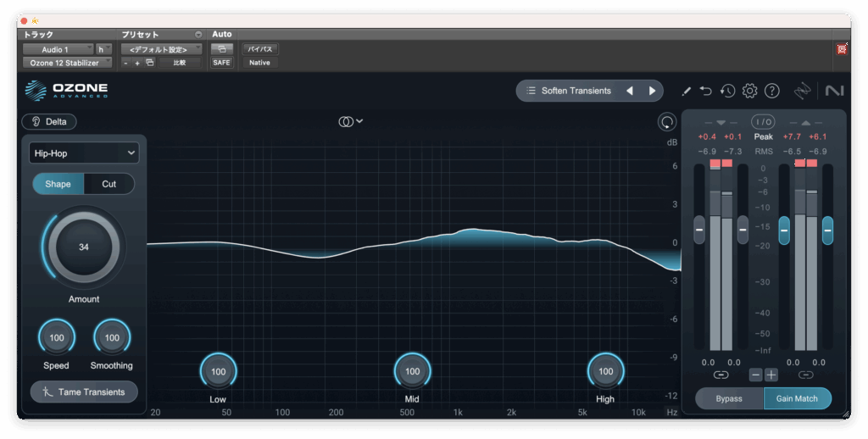Image resolution: width=868 pixels, height=439 pixels.
Task: Click the undo arrow icon
Action: pos(706,91)
